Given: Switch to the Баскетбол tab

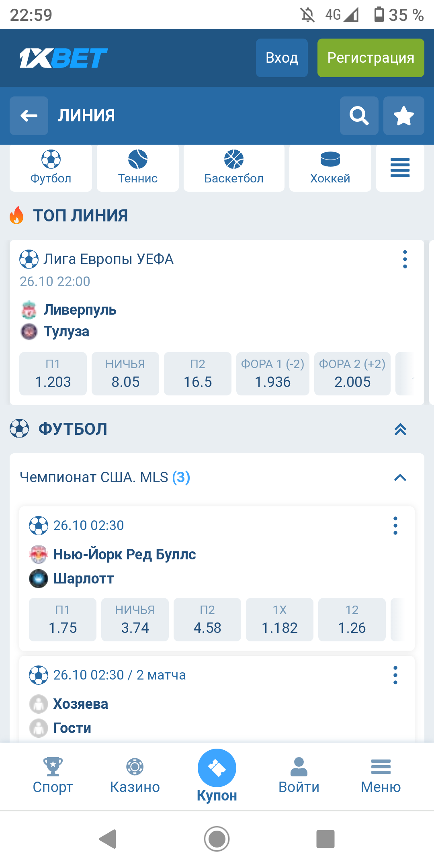Looking at the screenshot, I should click(234, 168).
